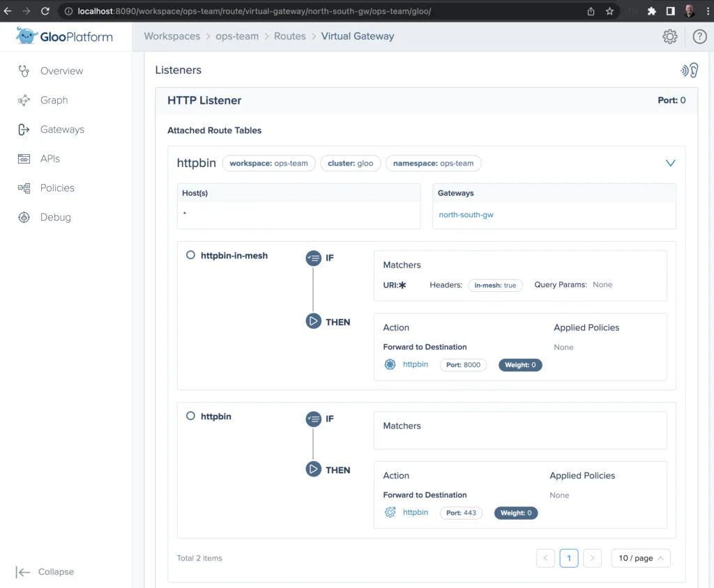The image size is (714, 588).
Task: Click the Kubernetes icon beside httpbin Port 8000
Action: (x=390, y=364)
